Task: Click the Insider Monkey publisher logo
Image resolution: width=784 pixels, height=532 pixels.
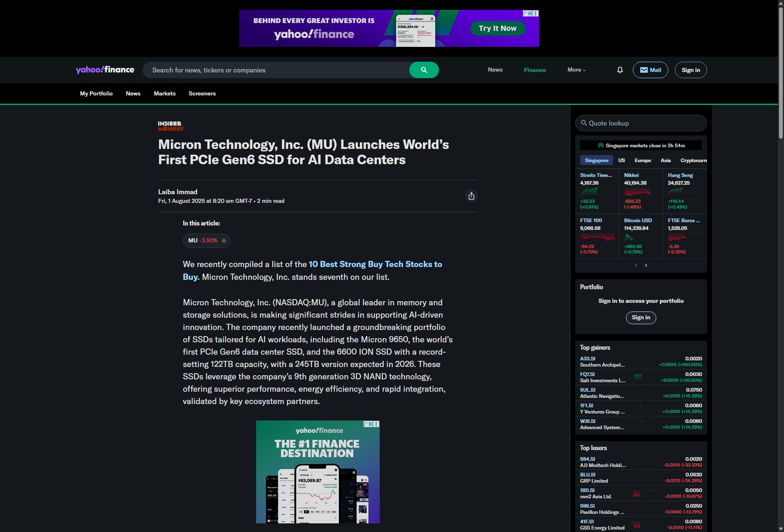Action: tap(171, 126)
